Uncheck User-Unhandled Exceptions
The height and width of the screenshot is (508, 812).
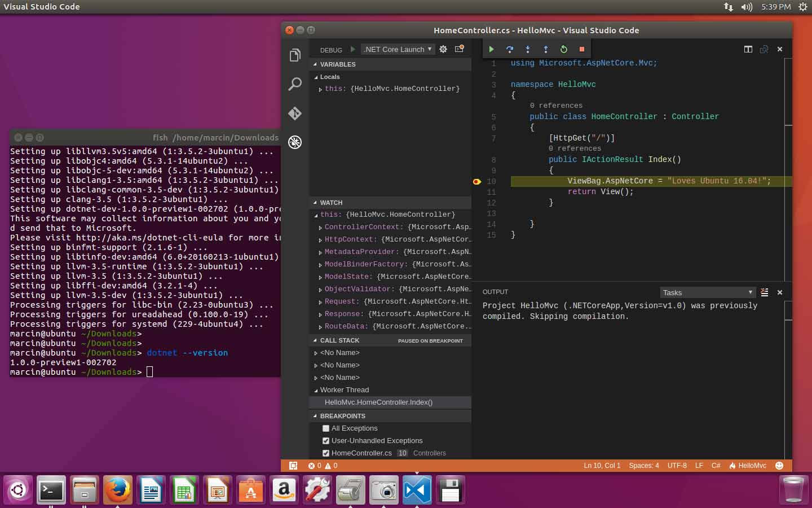(326, 441)
